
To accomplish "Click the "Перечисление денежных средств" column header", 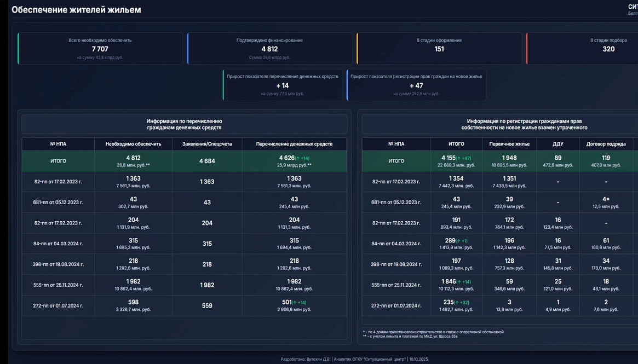I will 294,144.
